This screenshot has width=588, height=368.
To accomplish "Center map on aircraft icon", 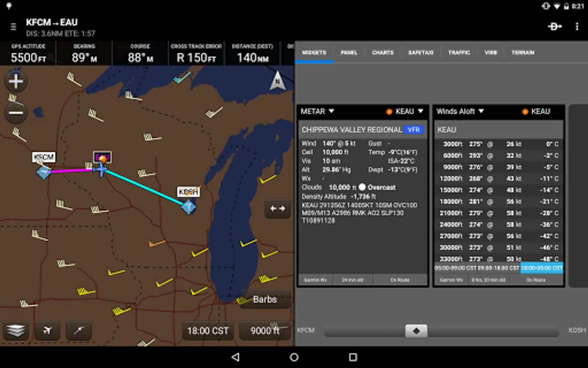I will coord(47,330).
